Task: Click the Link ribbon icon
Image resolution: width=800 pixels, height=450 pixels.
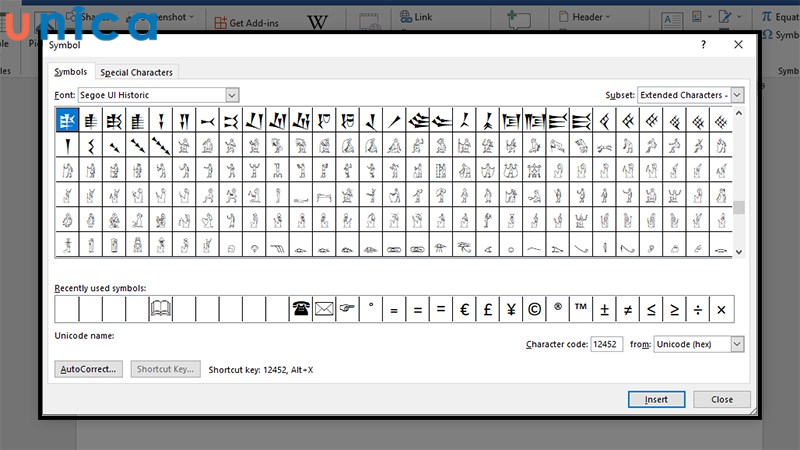Action: coord(416,17)
